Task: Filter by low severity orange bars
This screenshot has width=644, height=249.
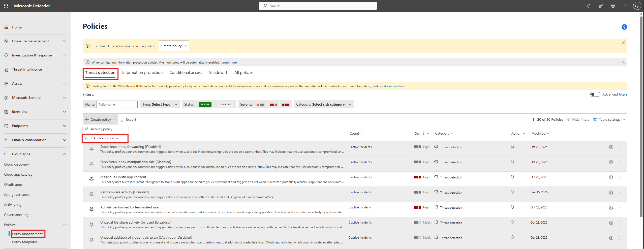Action: pyautogui.click(x=261, y=105)
